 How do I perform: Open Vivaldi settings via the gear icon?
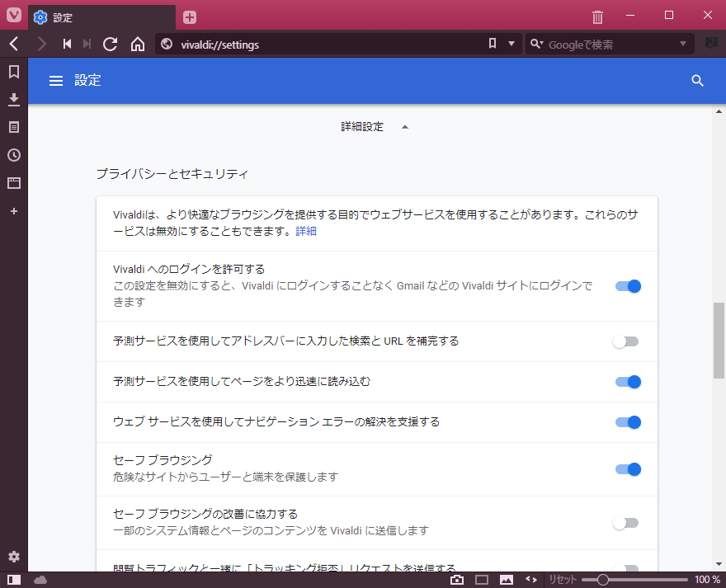click(x=13, y=557)
